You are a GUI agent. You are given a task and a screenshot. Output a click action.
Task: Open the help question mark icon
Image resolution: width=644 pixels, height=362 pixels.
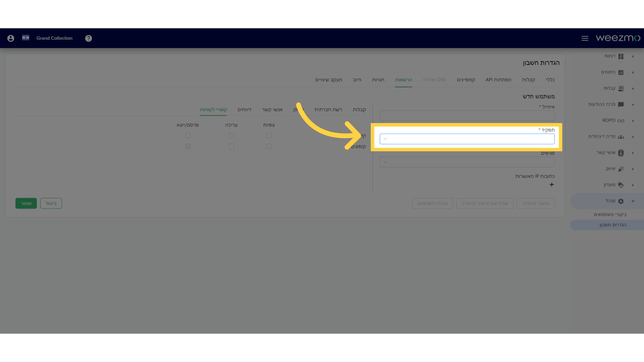point(89,38)
